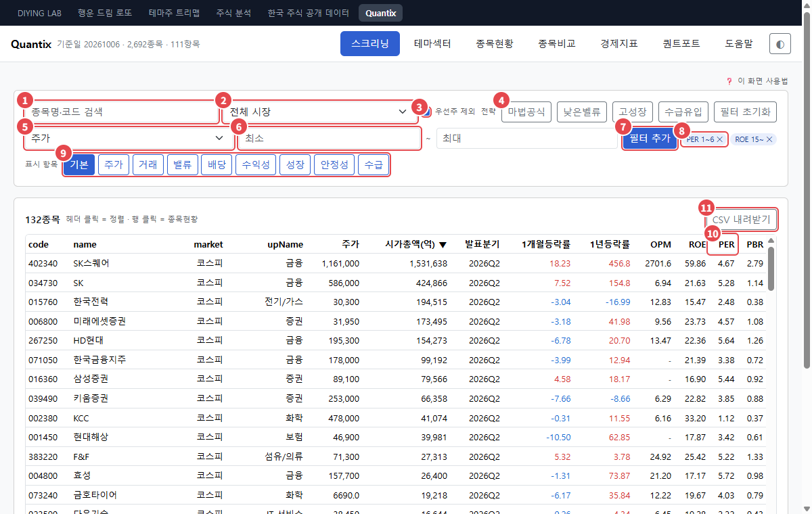Apply the 마법공식 strategy preset
Image resolution: width=812 pixels, height=514 pixels.
pyautogui.click(x=526, y=112)
